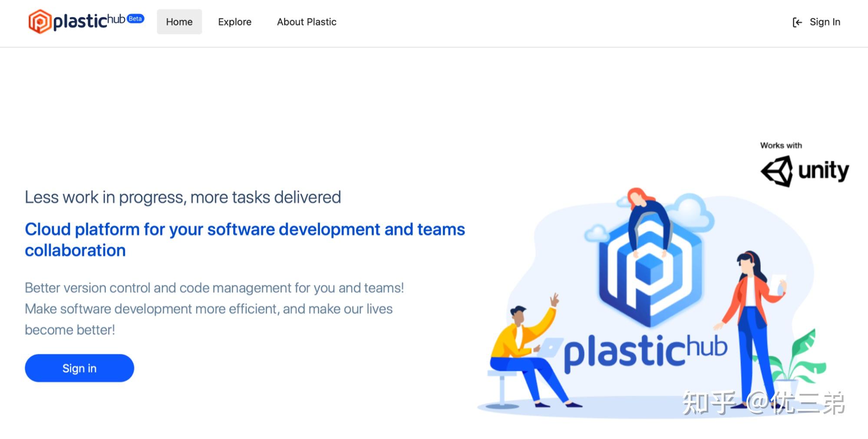Image resolution: width=868 pixels, height=439 pixels.
Task: Navigate to About Plastic
Action: coord(306,22)
